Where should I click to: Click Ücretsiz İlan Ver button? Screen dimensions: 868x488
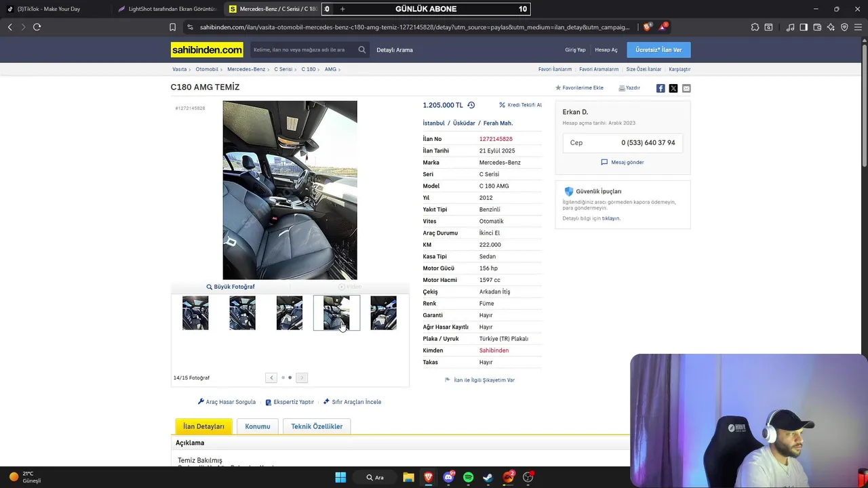(658, 49)
